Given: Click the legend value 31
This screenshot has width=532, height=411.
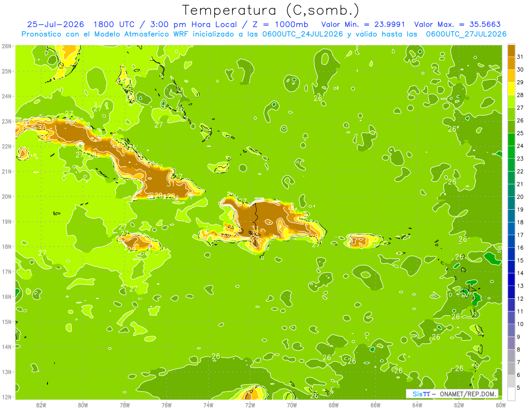Looking at the screenshot, I should pyautogui.click(x=520, y=56).
